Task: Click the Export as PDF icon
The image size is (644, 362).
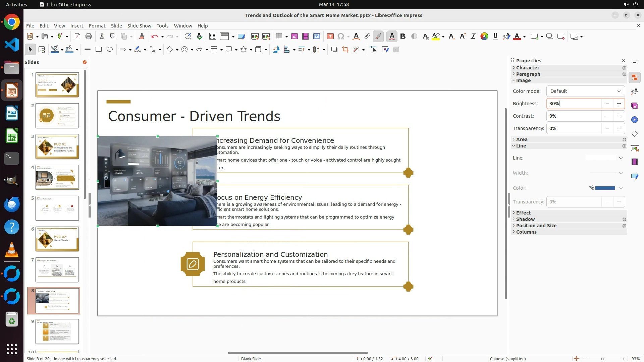Action: coord(77,37)
